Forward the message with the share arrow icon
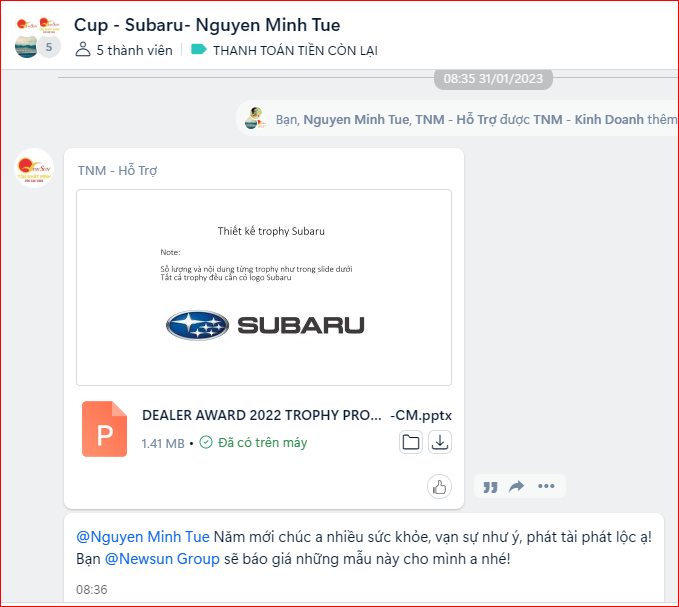679x607 pixels. pos(517,487)
